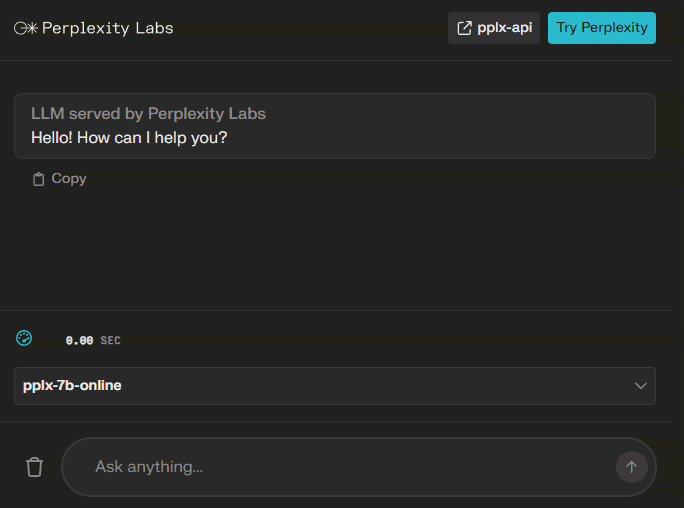The height and width of the screenshot is (508, 684).
Task: Copy the assistant's greeting message
Action: 59,179
